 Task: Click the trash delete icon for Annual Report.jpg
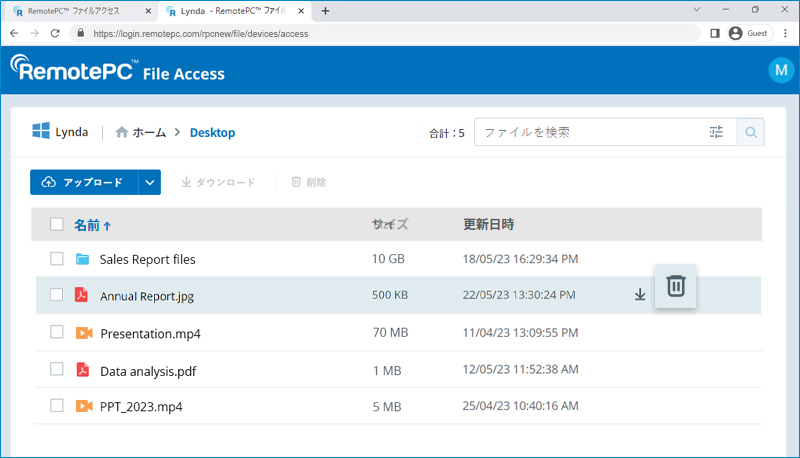tap(676, 286)
